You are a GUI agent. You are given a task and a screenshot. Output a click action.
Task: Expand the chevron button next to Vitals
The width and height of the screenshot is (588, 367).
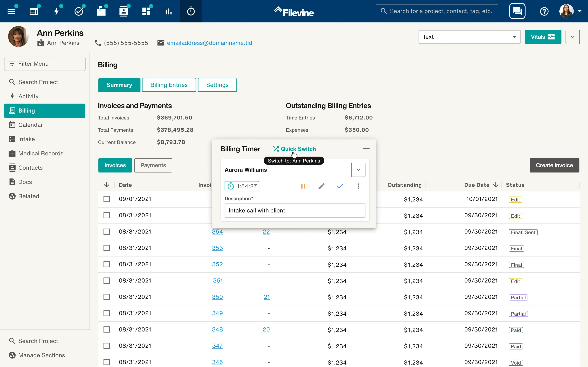coord(572,37)
